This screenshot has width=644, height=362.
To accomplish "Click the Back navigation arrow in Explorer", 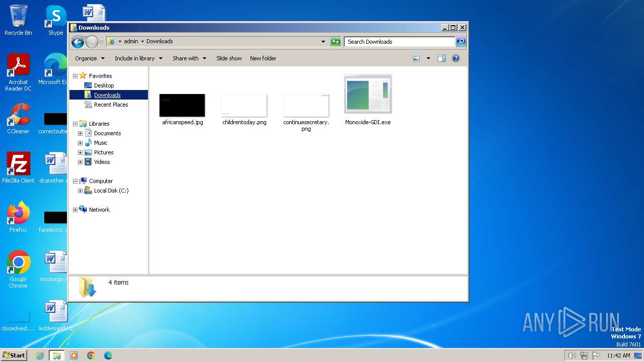I will coord(77,42).
